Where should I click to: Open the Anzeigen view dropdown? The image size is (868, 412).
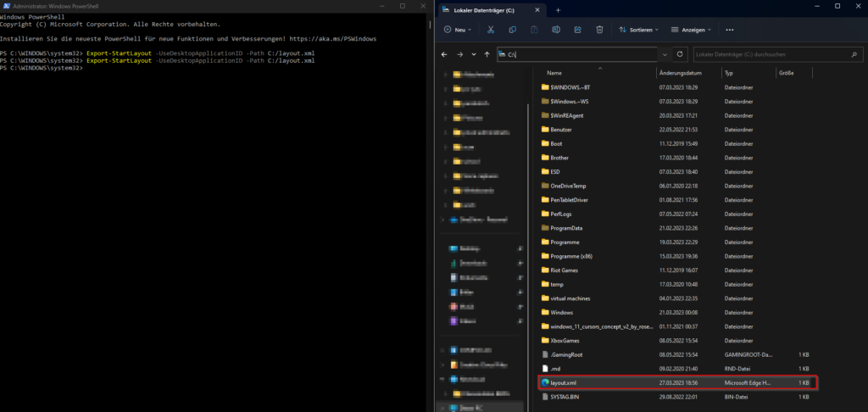[691, 30]
